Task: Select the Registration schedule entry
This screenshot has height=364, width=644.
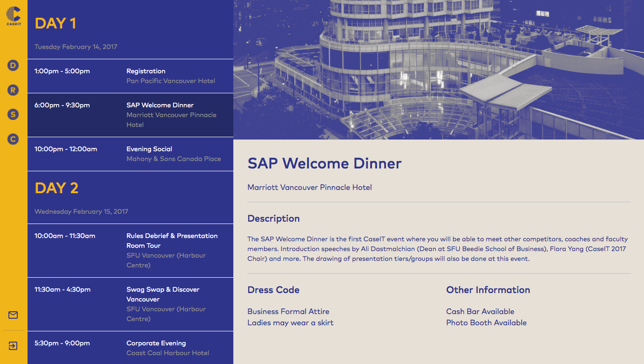Action: point(130,76)
